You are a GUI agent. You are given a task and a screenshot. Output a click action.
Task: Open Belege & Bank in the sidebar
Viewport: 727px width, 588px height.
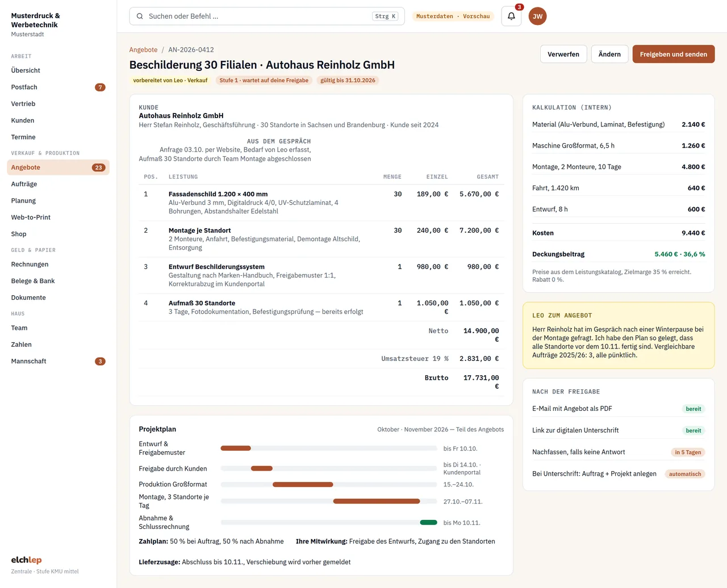(58, 281)
